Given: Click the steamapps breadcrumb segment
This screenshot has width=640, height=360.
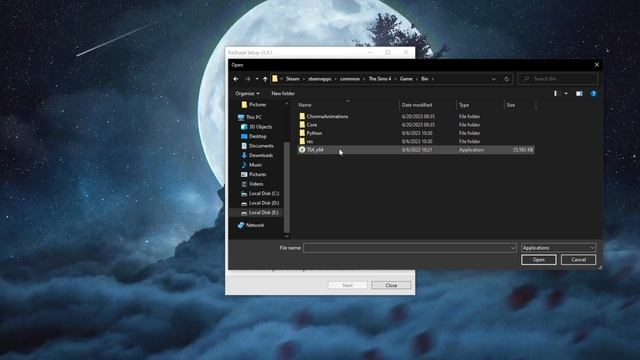Looking at the screenshot, I should tap(320, 79).
